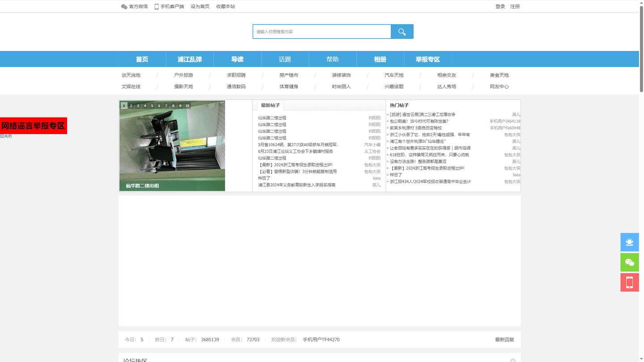The height and width of the screenshot is (362, 644).
Task: Open hot post 浙江招434人!2024军校招收
Action: (430, 182)
